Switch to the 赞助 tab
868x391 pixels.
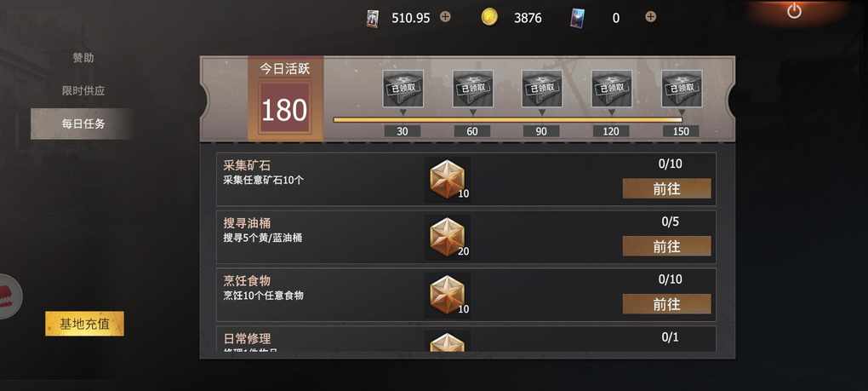(83, 58)
